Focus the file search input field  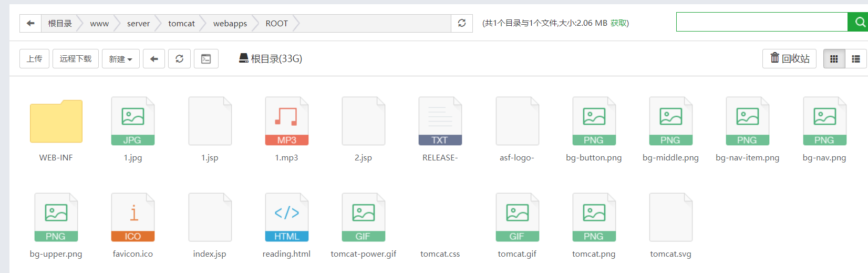coord(762,22)
